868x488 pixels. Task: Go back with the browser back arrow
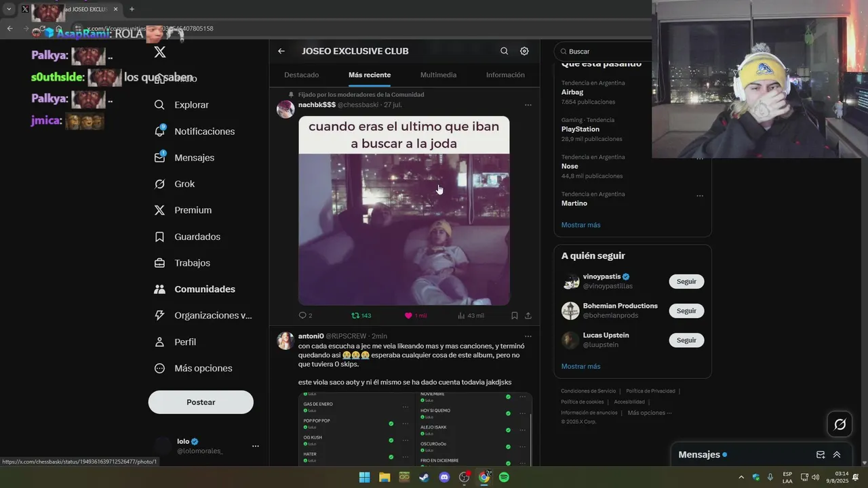click(9, 28)
